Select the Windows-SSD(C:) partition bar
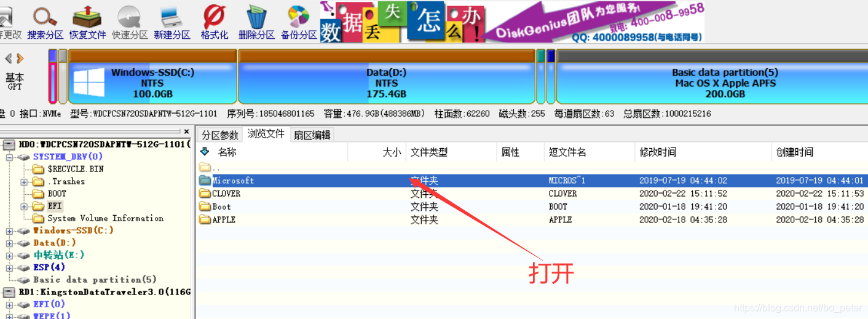This screenshot has height=319, width=868. [152, 77]
